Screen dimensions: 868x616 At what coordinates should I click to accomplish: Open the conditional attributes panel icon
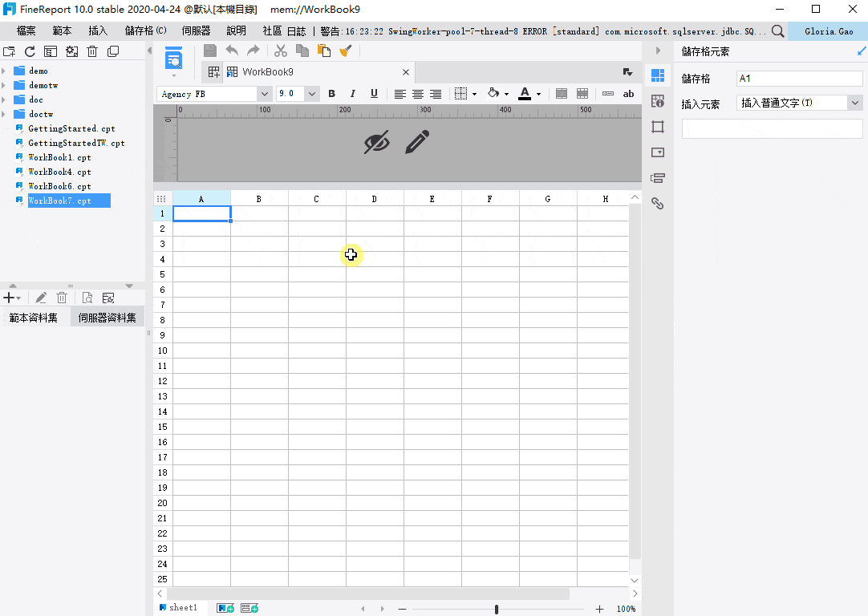pos(658,177)
